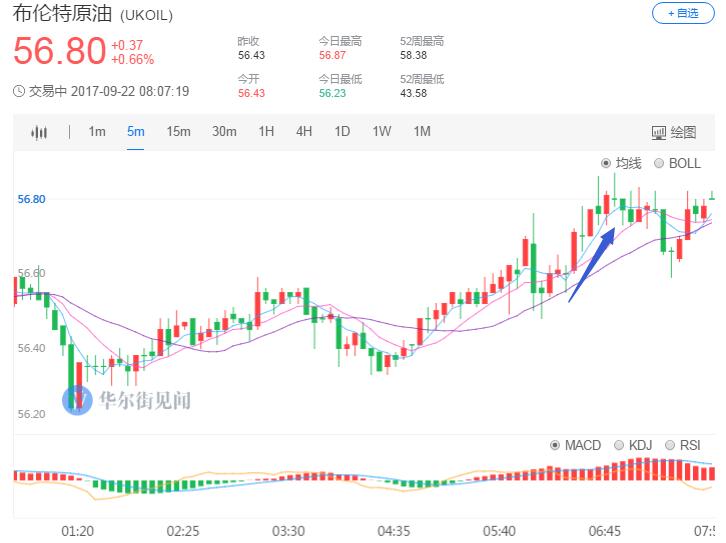
Task: Select the BOLL indicator radio
Action: (x=658, y=163)
